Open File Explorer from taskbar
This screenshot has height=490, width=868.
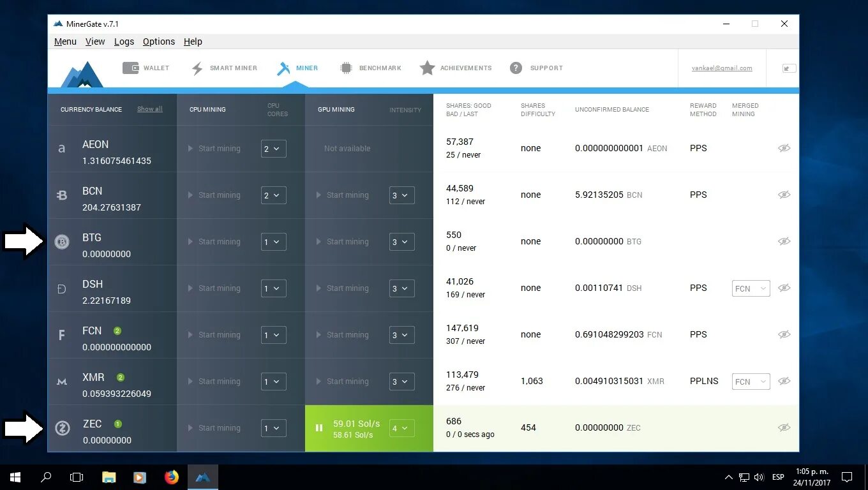[109, 477]
